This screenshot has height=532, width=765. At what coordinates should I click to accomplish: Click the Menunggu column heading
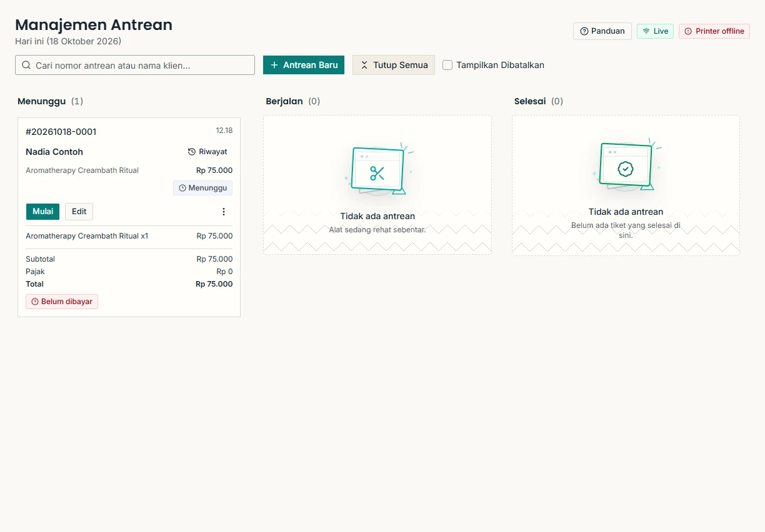tap(42, 101)
